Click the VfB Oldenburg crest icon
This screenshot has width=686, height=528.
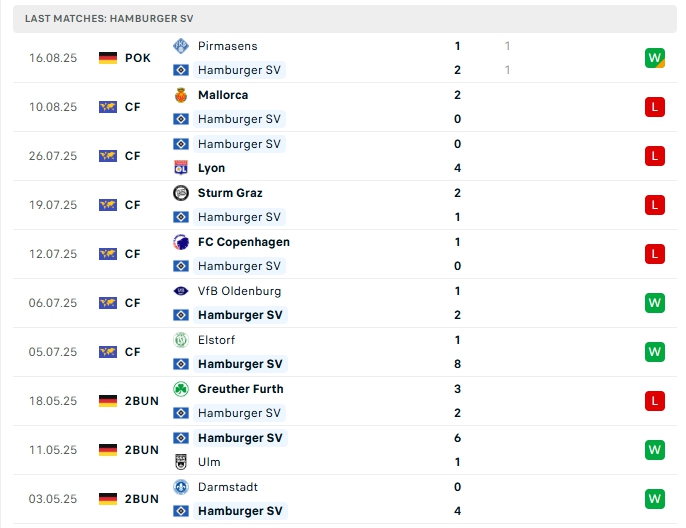click(x=181, y=291)
